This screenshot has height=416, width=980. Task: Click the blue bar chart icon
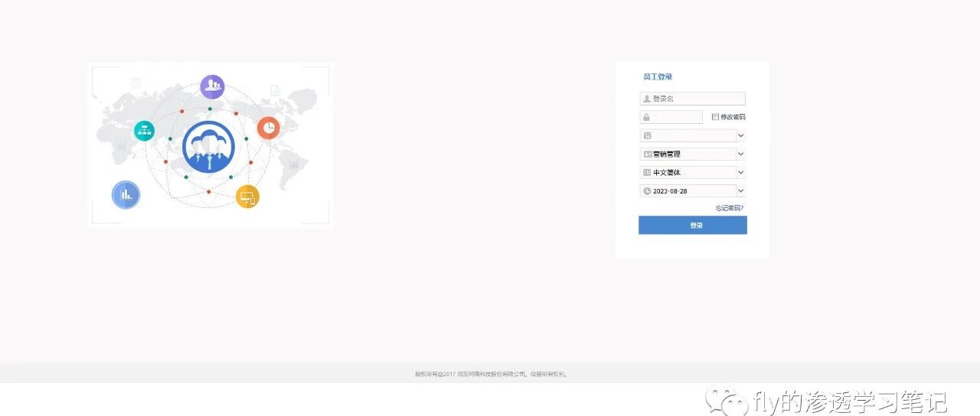126,195
